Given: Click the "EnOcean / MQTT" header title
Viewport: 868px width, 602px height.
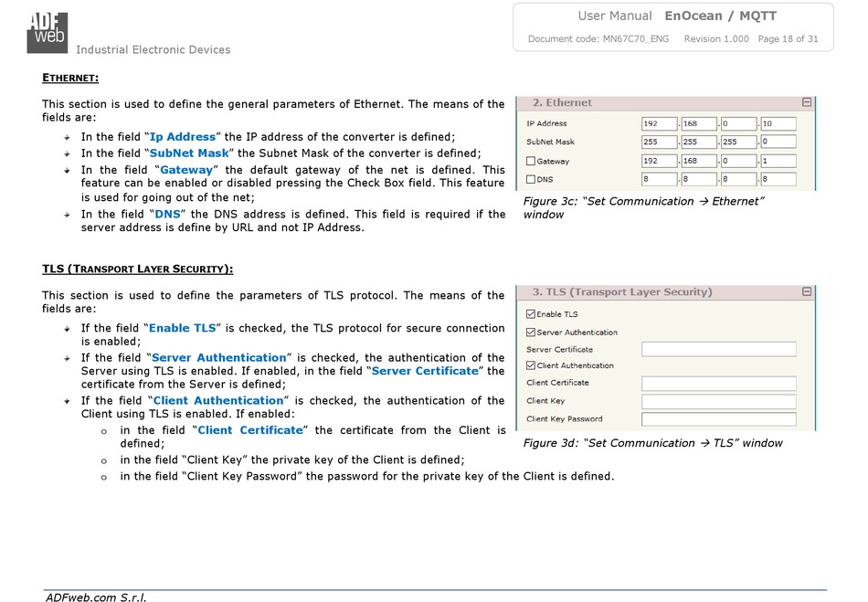Looking at the screenshot, I should click(720, 16).
